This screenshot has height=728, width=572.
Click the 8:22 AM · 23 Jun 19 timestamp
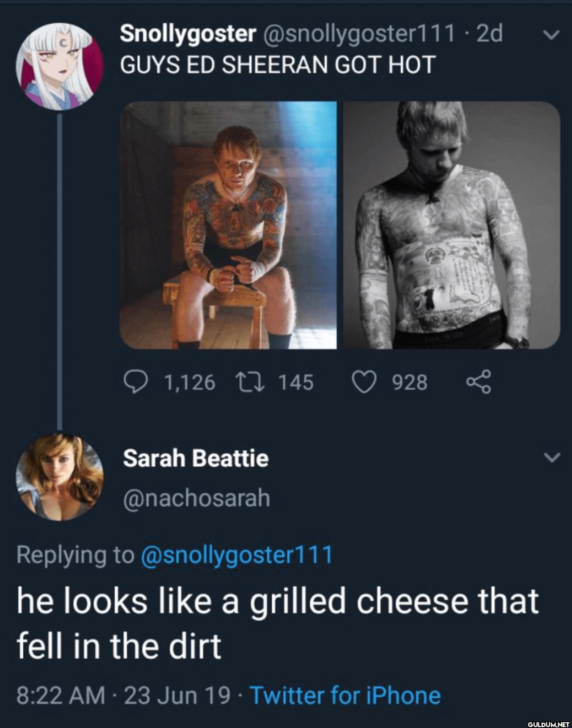pos(123,695)
